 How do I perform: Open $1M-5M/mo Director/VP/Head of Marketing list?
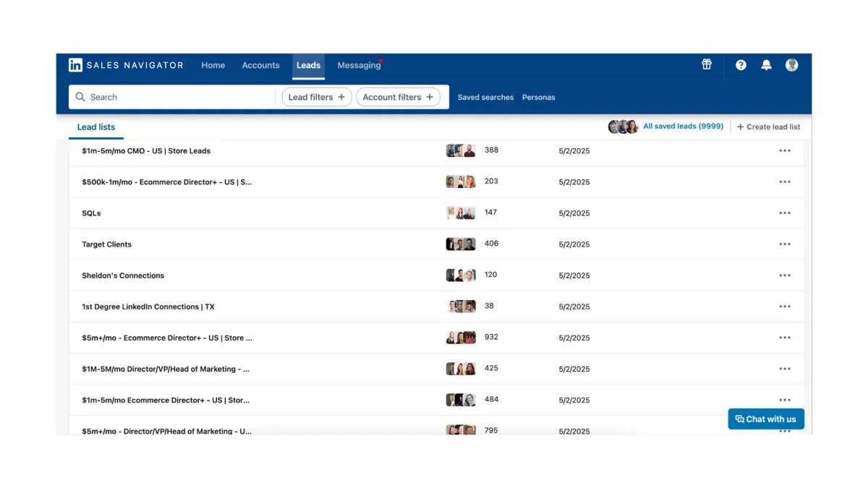click(x=166, y=369)
